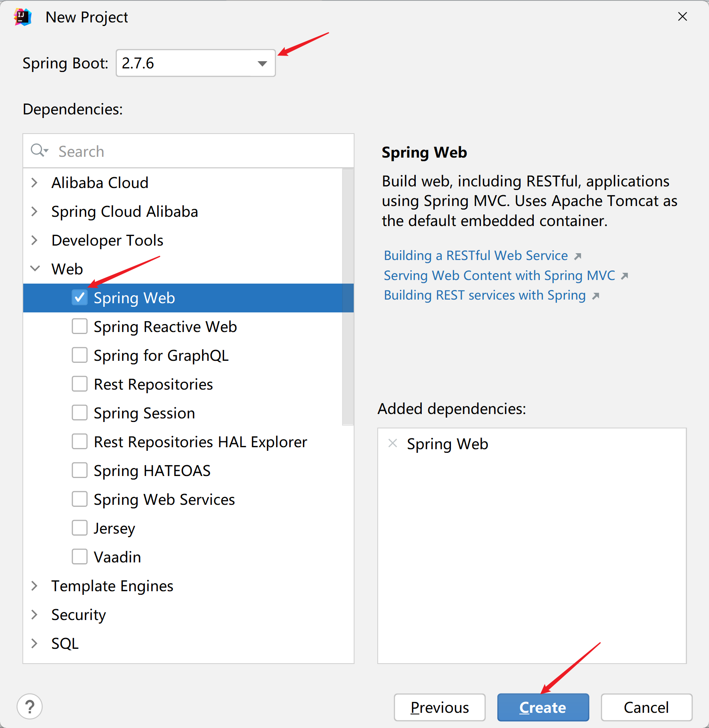Screen dimensions: 709x728
Task: Click the Create button
Action: point(543,707)
